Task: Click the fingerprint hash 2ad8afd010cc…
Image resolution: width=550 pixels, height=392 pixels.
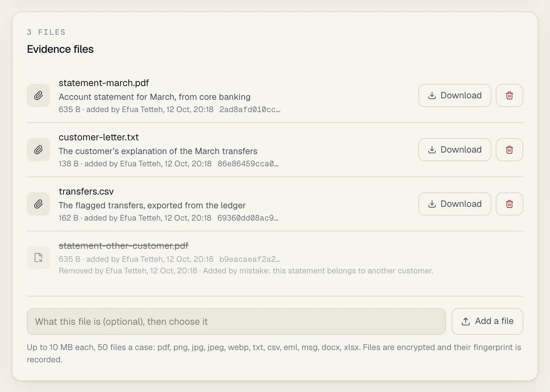Action: (250, 110)
